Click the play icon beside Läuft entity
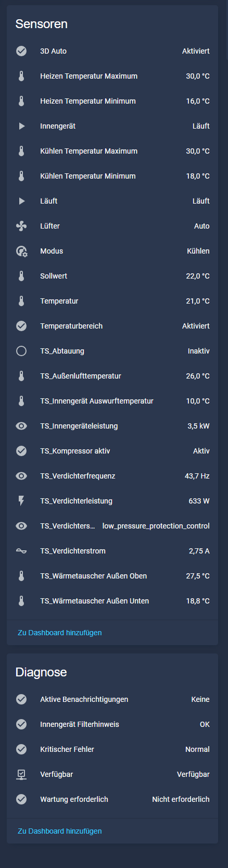The image size is (228, 868). coord(21,201)
